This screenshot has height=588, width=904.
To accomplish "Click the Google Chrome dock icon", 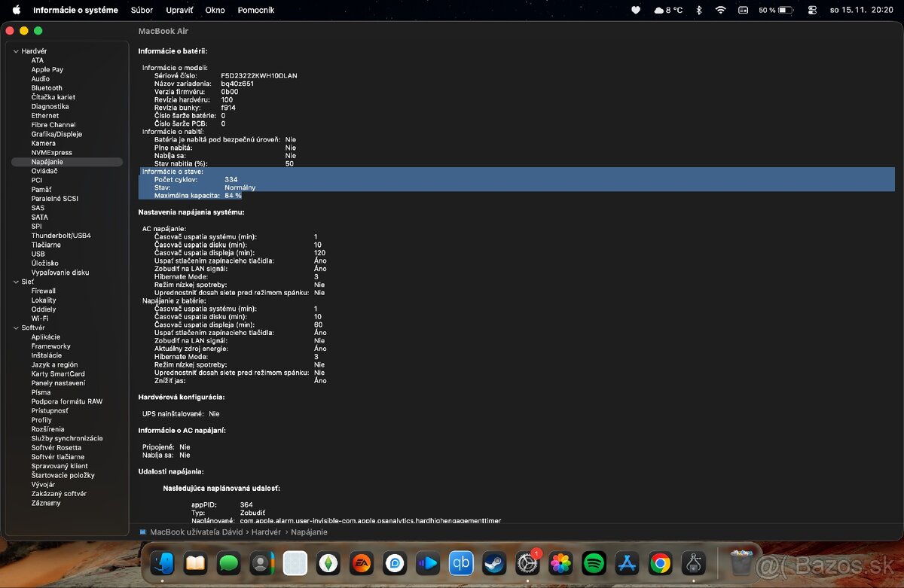I will pyautogui.click(x=661, y=563).
